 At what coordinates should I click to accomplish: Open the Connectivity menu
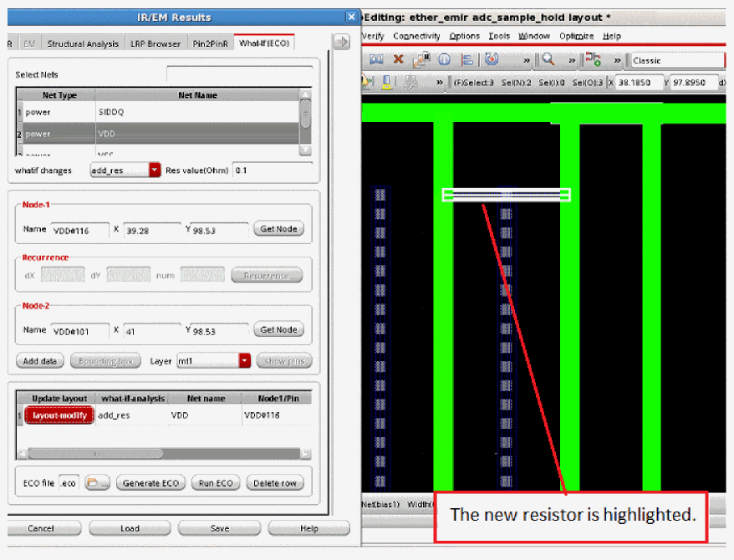[x=416, y=36]
